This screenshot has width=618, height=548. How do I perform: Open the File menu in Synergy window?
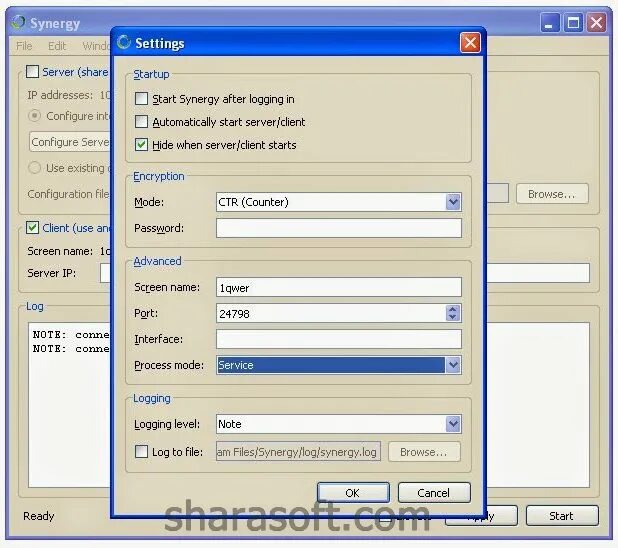click(24, 46)
